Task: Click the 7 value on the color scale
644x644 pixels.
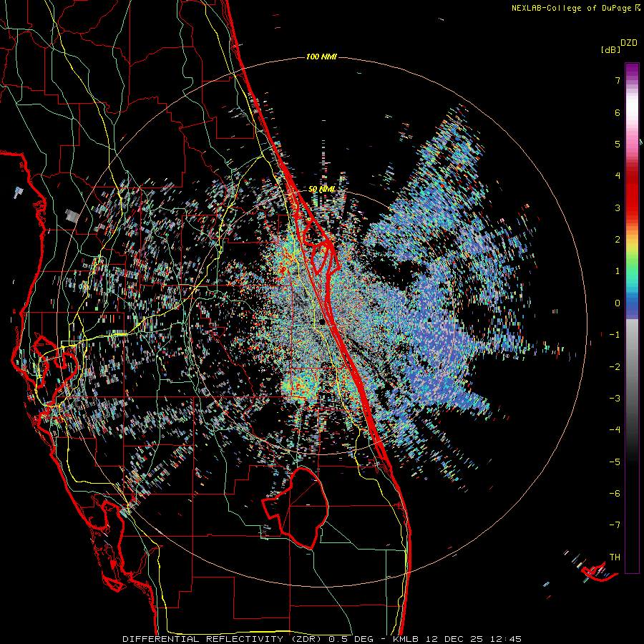Action: (x=618, y=80)
